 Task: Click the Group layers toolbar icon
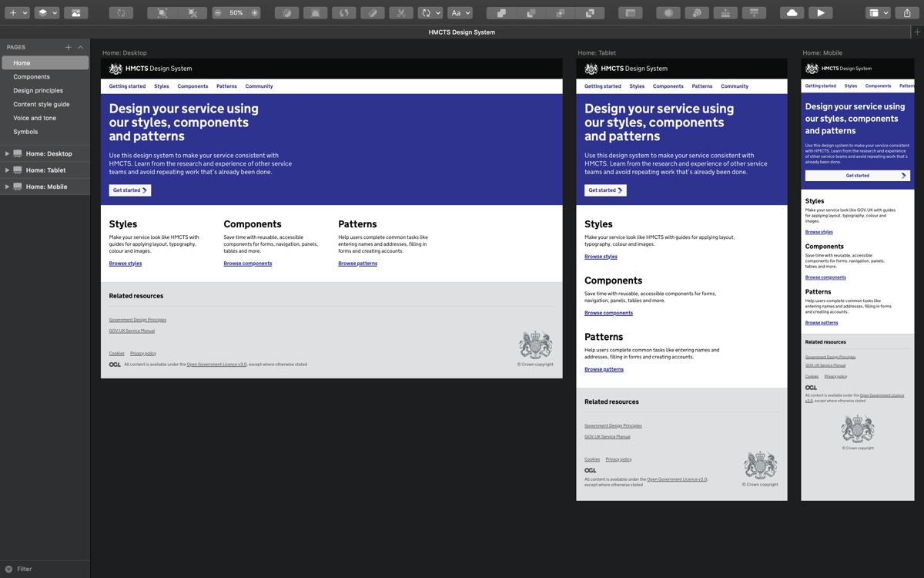[162, 13]
